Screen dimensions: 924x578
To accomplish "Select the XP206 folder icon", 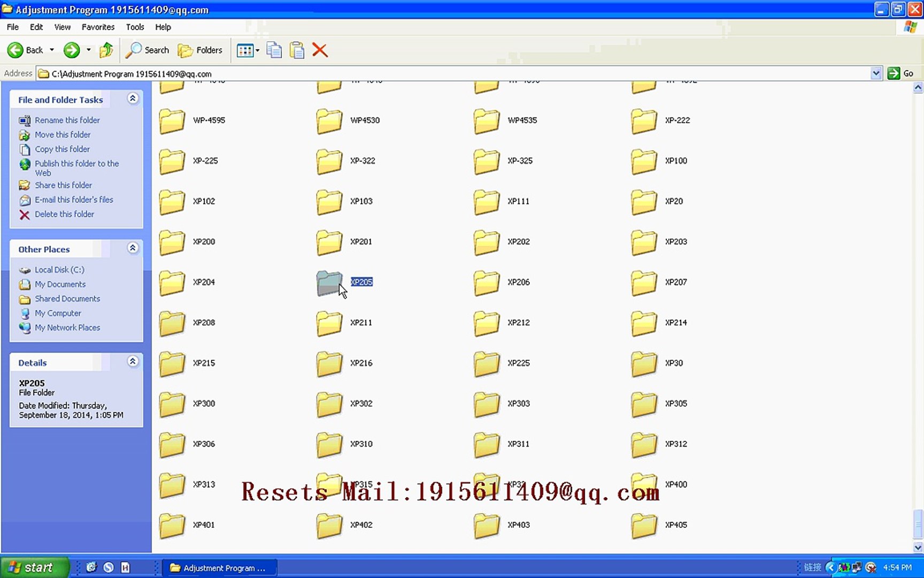I will click(x=487, y=283).
